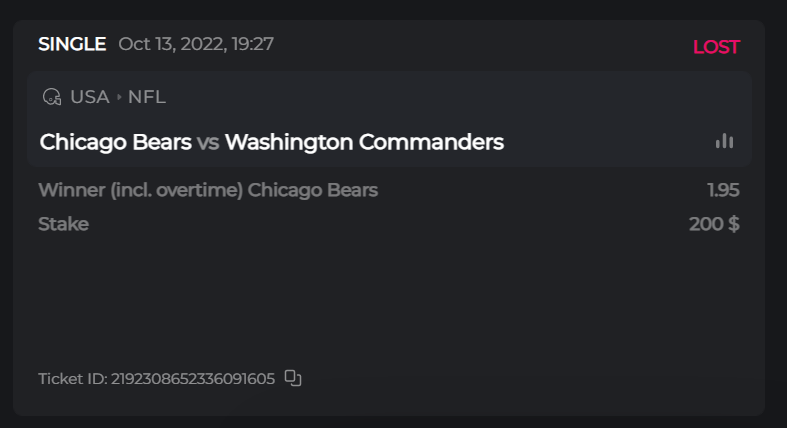This screenshot has width=787, height=428.
Task: Open match statistics bar chart icon
Action: click(724, 142)
